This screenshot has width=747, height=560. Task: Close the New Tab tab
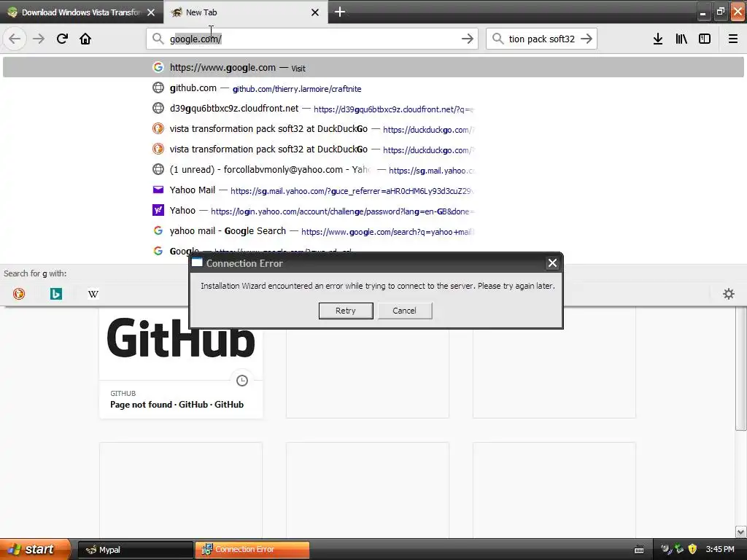tap(315, 12)
